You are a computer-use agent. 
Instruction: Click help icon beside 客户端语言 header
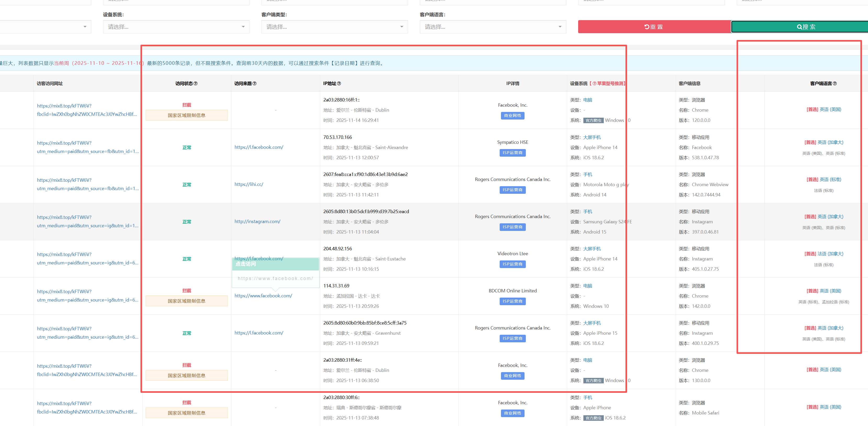coord(835,83)
